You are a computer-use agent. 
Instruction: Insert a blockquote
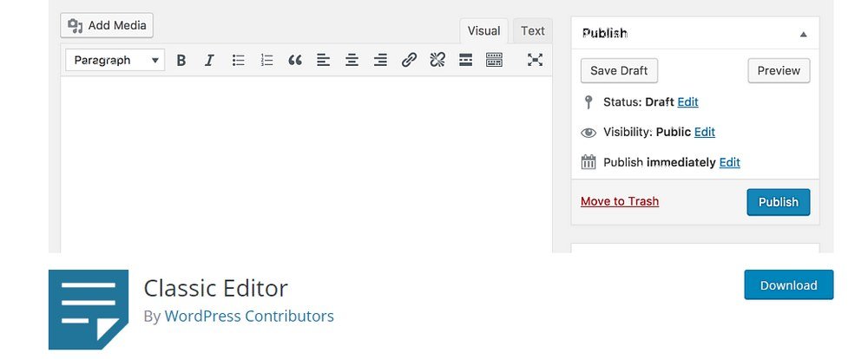click(x=295, y=61)
